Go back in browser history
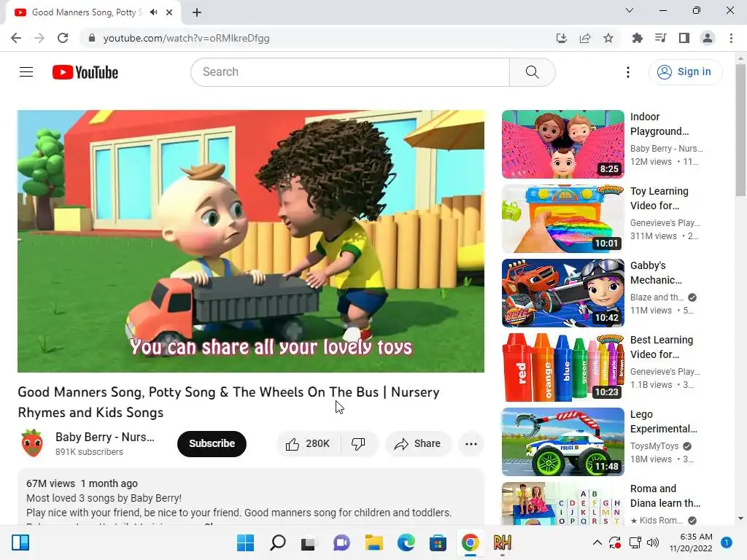 point(16,38)
